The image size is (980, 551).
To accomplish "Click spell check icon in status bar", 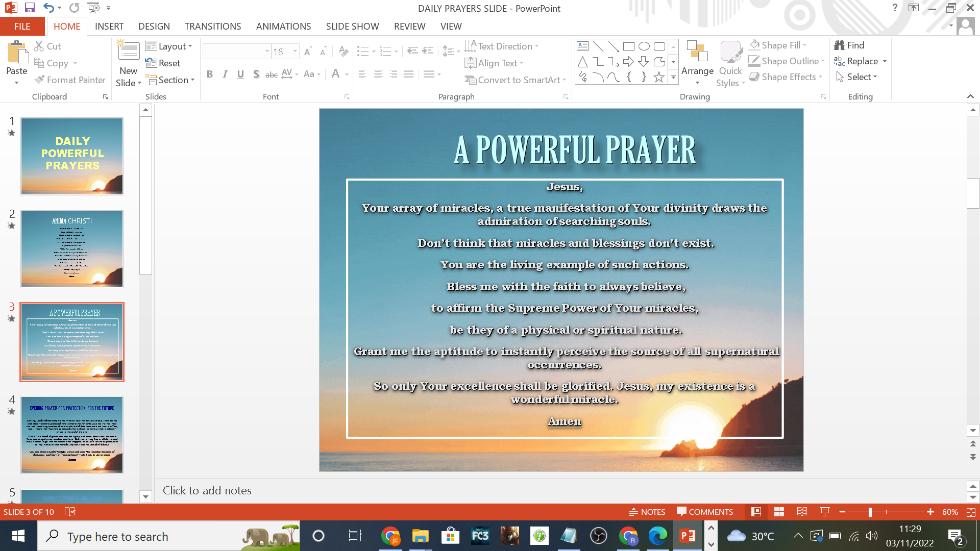I will [70, 512].
